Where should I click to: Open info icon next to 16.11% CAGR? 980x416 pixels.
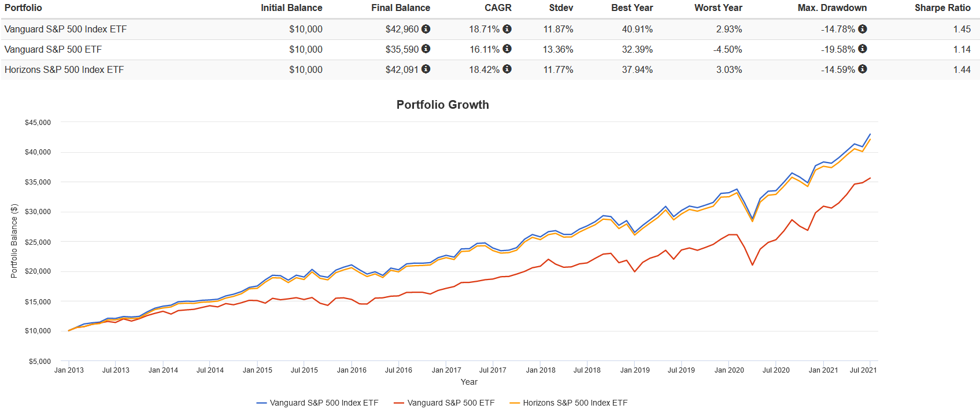[507, 49]
